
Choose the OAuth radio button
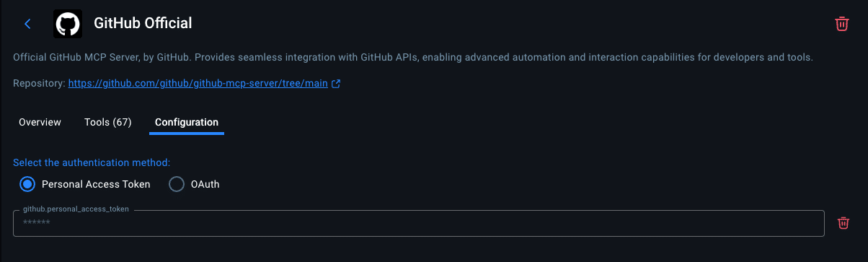point(177,184)
